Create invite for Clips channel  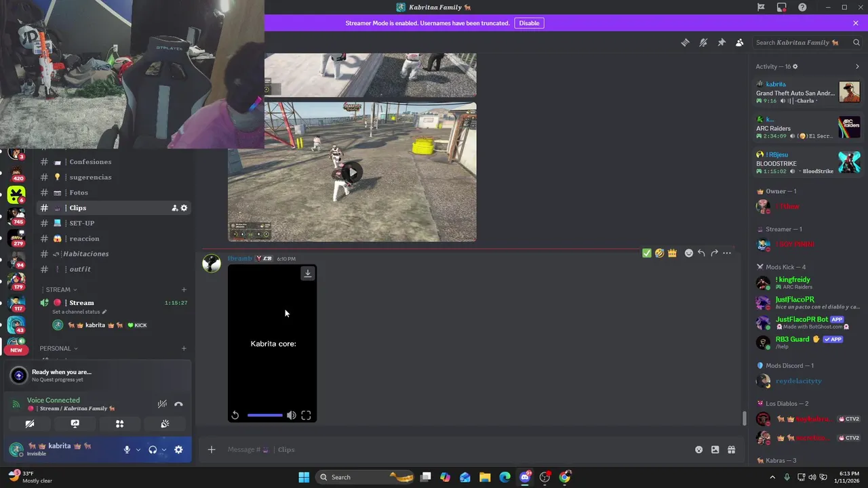[174, 208]
